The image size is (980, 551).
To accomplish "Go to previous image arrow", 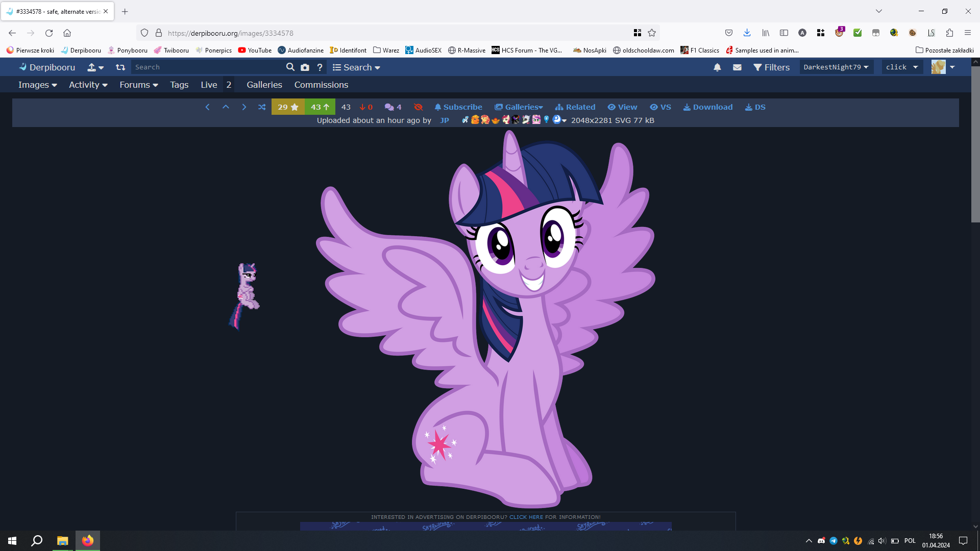I will click(x=207, y=107).
